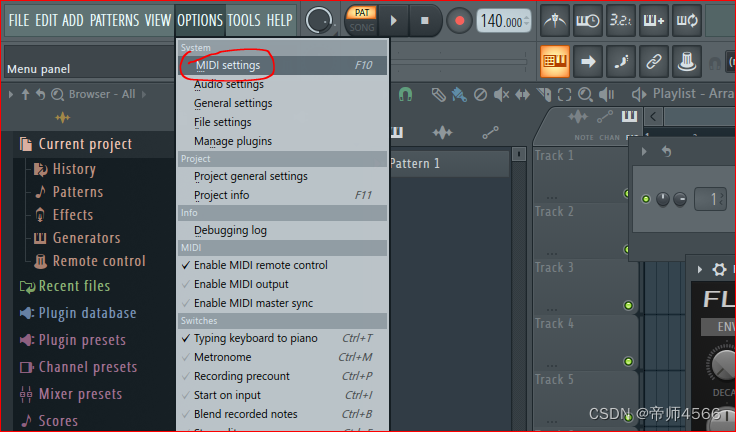Select the slice tool in Playlist toolbar
The width and height of the screenshot is (736, 432).
(544, 95)
